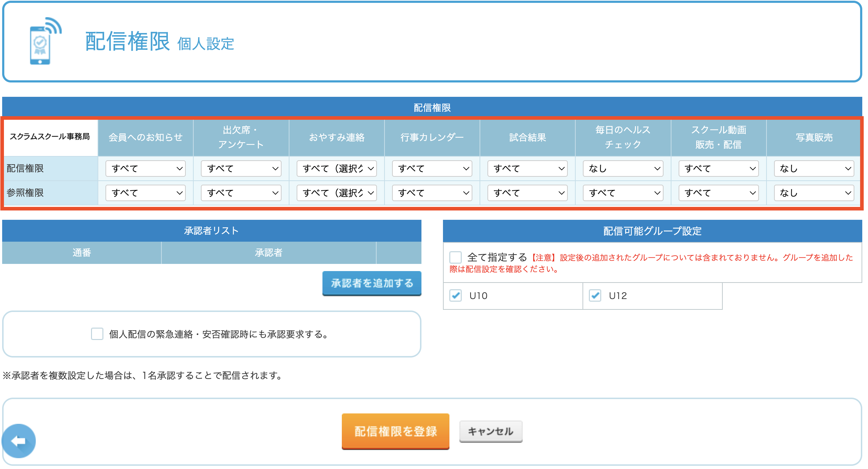Click the 配信権限を登録 button
868x469 pixels.
coord(396,431)
